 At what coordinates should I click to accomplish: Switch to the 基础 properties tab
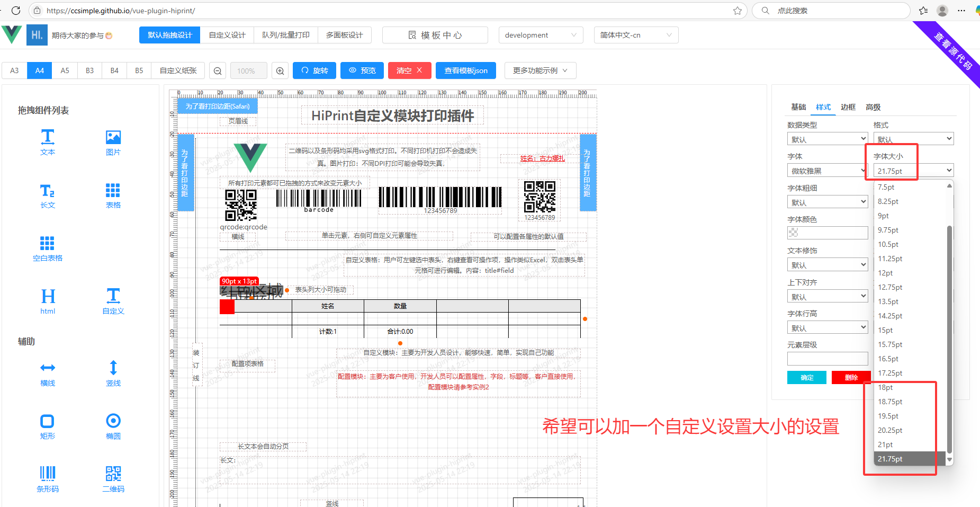point(798,107)
